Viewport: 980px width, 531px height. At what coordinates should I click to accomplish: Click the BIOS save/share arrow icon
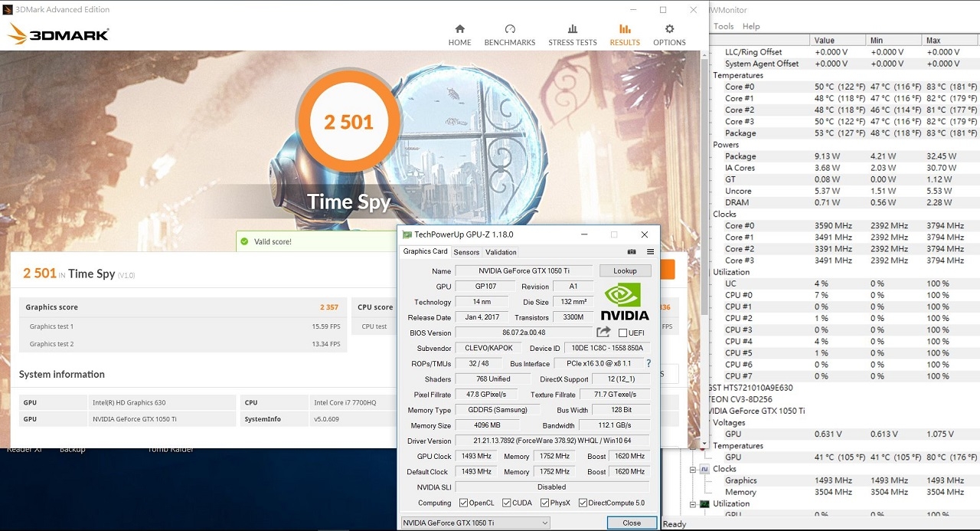603,332
